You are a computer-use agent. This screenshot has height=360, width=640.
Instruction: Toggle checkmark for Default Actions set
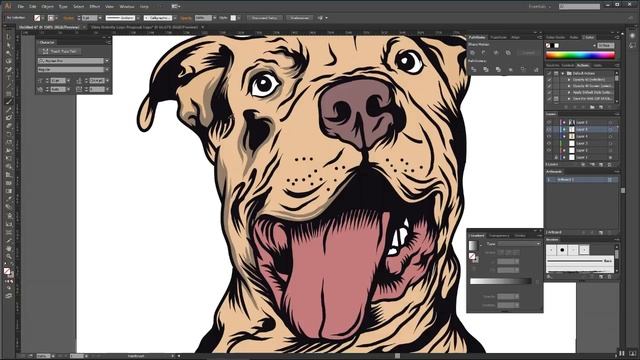coord(549,73)
